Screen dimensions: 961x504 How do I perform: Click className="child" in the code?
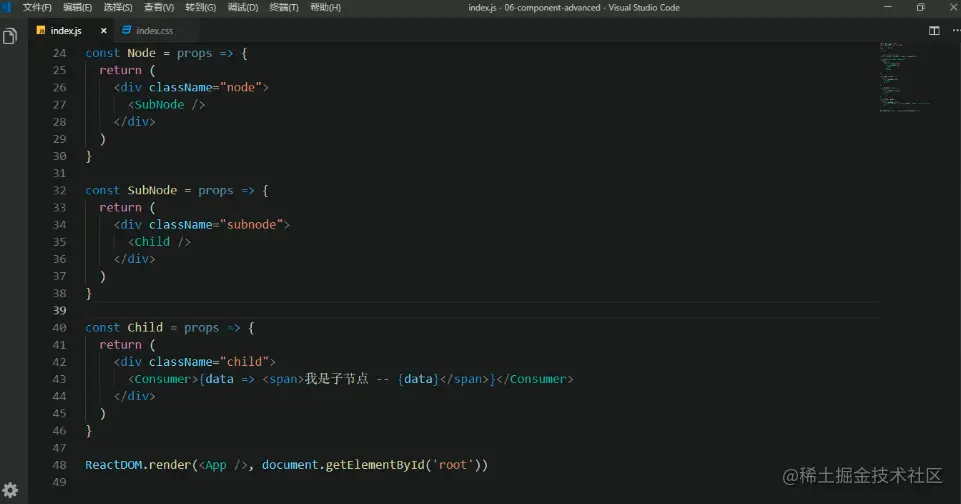209,362
